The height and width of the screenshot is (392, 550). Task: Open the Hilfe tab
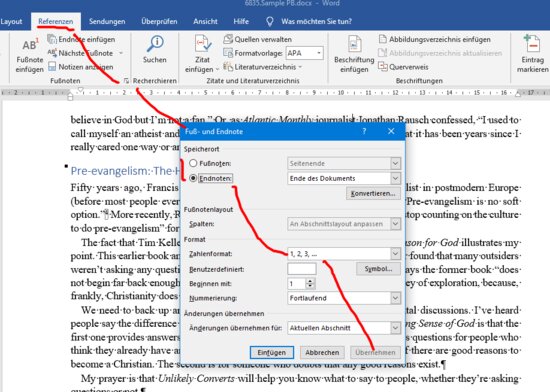(x=241, y=22)
